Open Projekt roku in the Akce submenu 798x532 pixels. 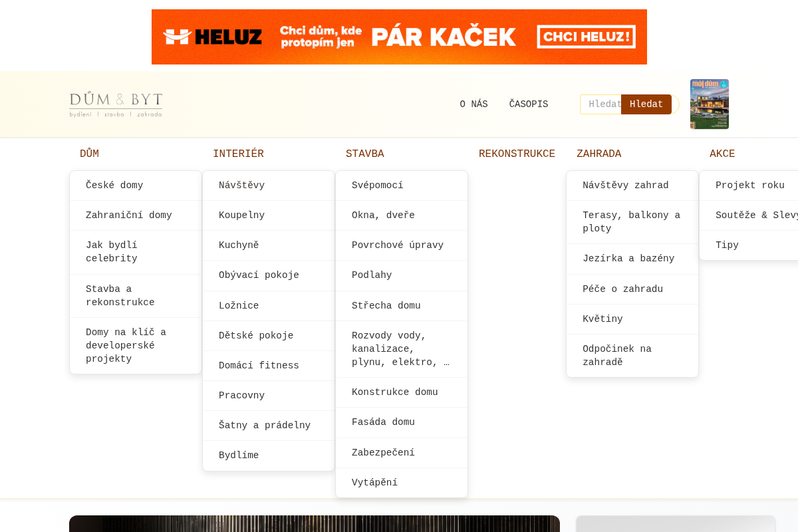pyautogui.click(x=749, y=186)
